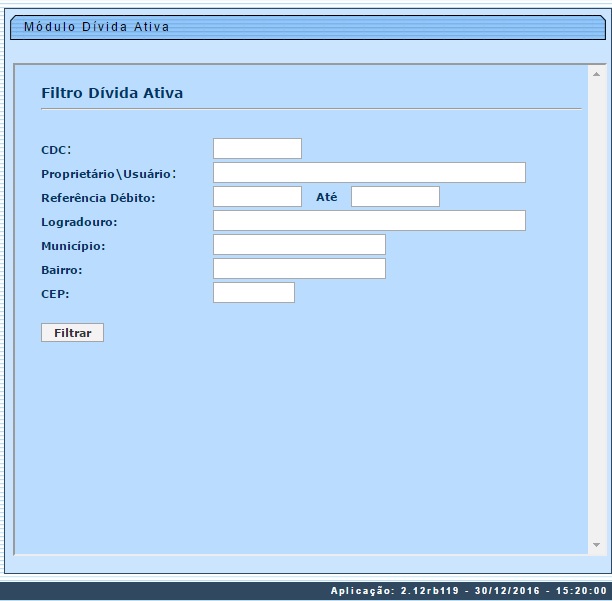Select the Referência Débito start field
The height and width of the screenshot is (601, 612).
pos(257,197)
